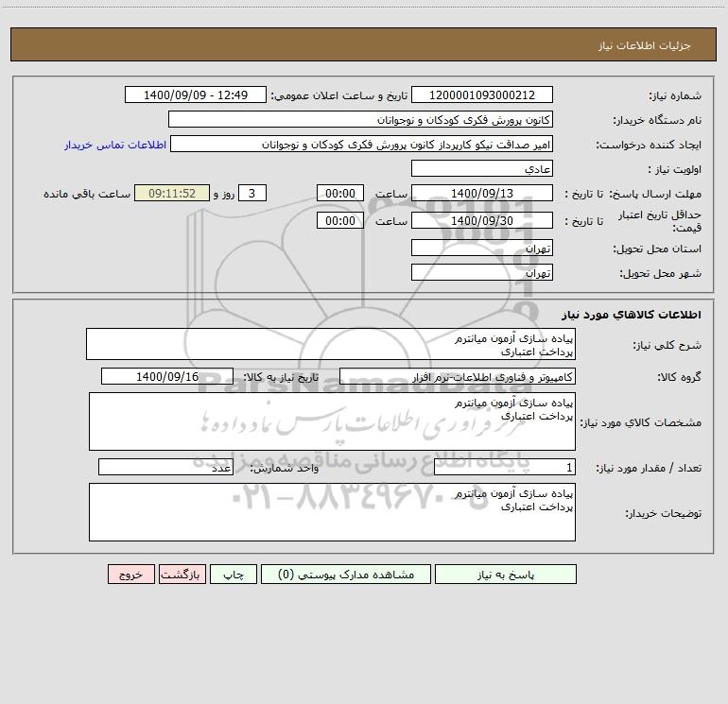The image size is (728, 704).
Task: Click delivery province field تهران
Action: pyautogui.click(x=482, y=248)
